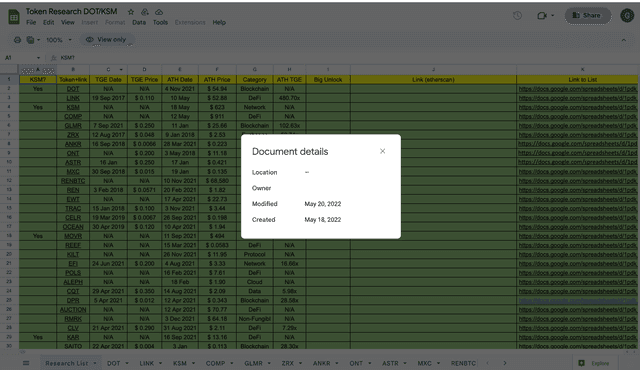Click cell $ 54.94 in ATH Price
This screenshot has height=370, width=640.
pos(217,89)
